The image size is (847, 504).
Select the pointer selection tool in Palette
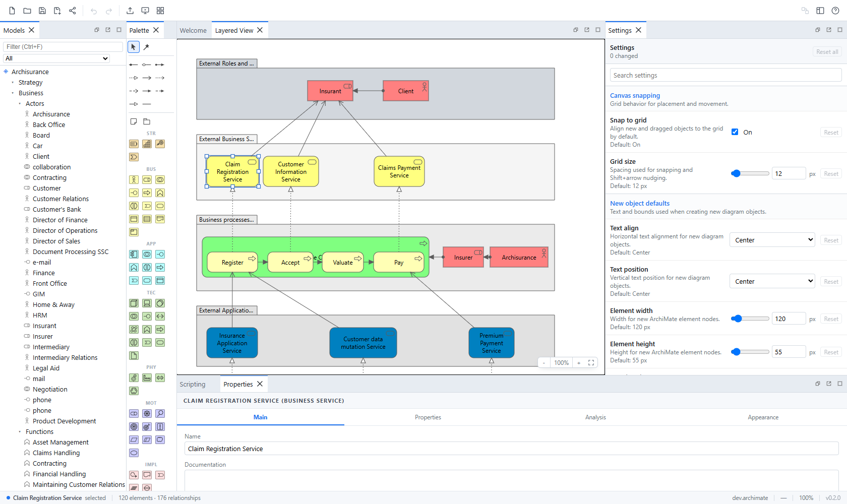[134, 47]
